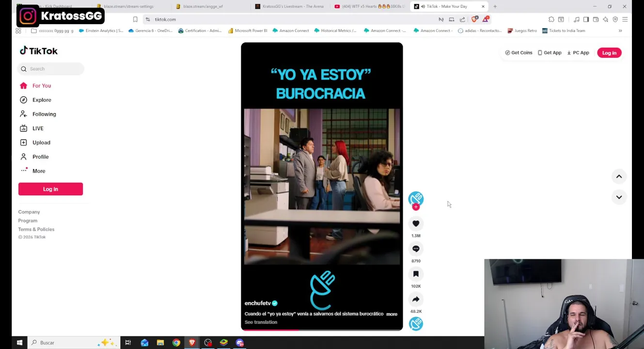Click the TikTok search field
The height and width of the screenshot is (349, 644).
(x=51, y=69)
